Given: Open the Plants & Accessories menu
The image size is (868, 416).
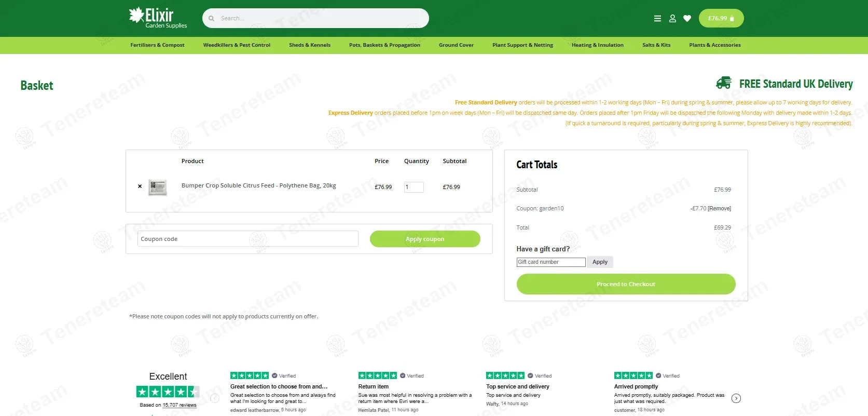Looking at the screenshot, I should pos(715,45).
